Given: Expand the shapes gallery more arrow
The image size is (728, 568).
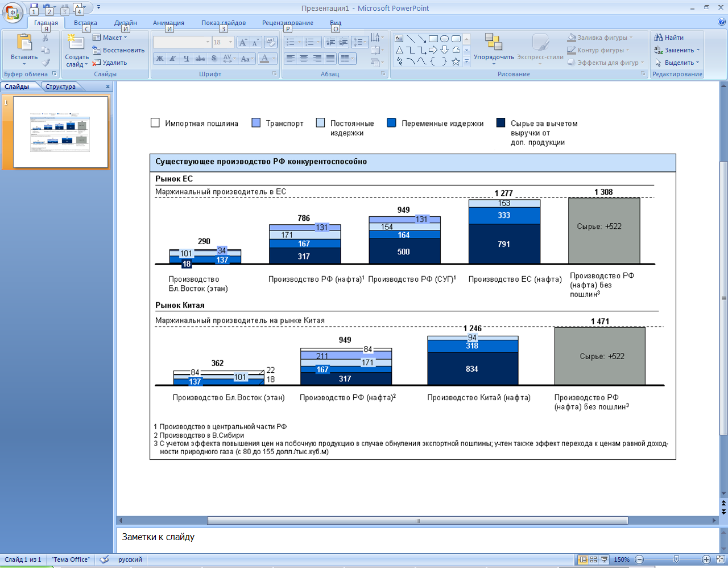Looking at the screenshot, I should click(466, 61).
